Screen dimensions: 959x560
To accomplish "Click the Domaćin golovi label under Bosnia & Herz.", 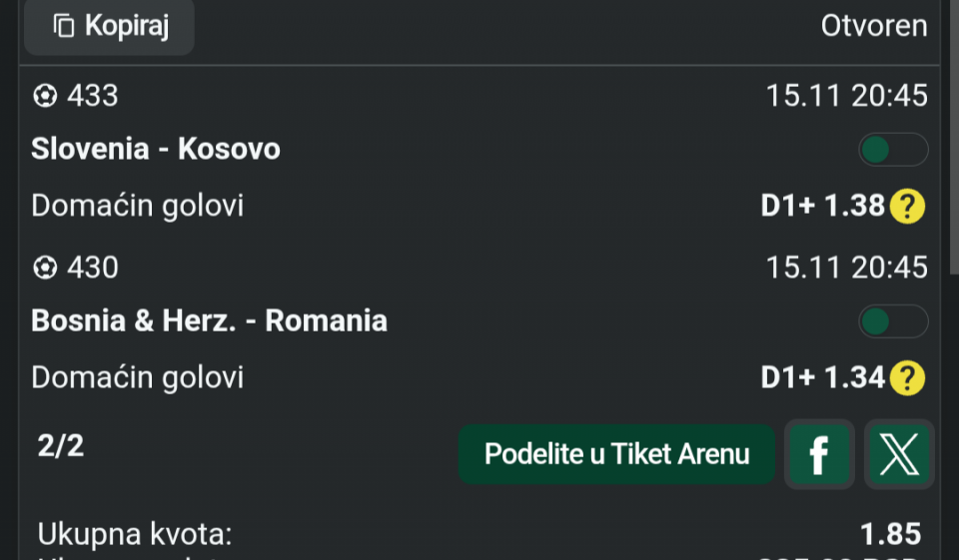I will (x=138, y=377).
